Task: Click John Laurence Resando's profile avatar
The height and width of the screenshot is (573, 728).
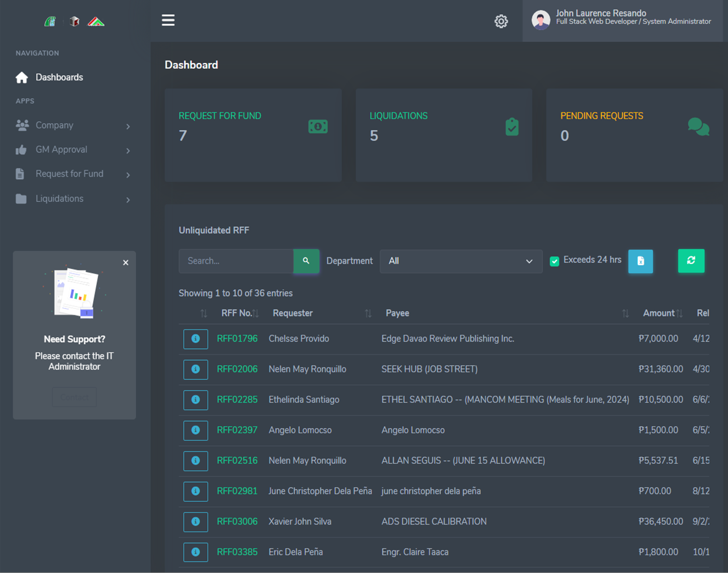Action: [541, 20]
